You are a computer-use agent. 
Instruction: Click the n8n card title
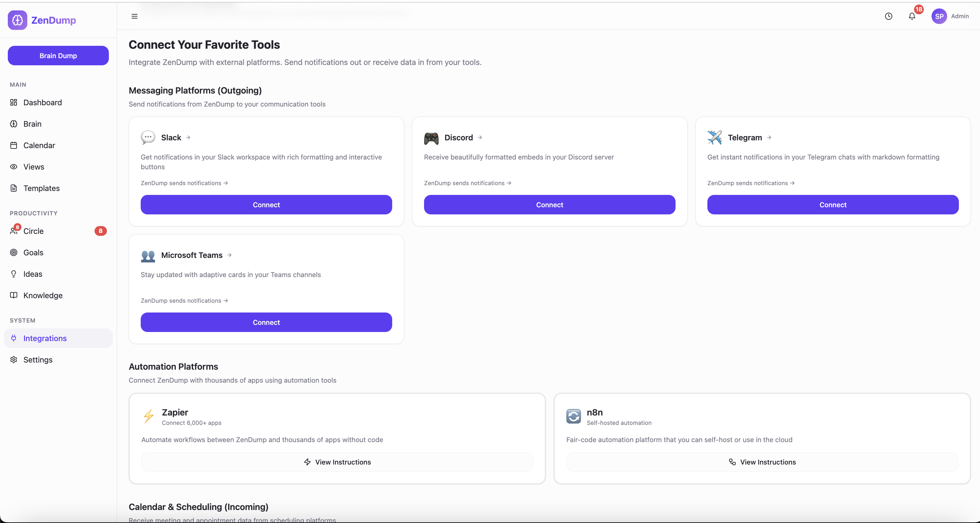tap(595, 412)
